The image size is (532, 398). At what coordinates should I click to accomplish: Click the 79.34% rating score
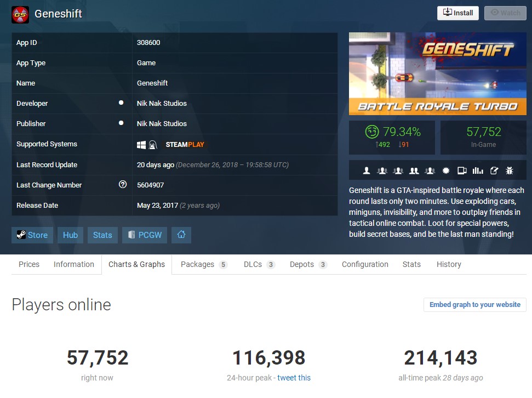pos(402,132)
